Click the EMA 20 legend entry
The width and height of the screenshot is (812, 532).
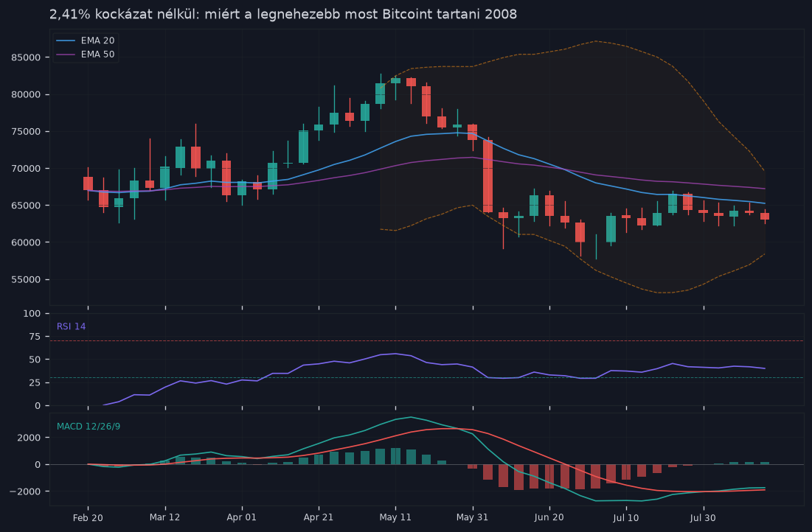(x=85, y=41)
